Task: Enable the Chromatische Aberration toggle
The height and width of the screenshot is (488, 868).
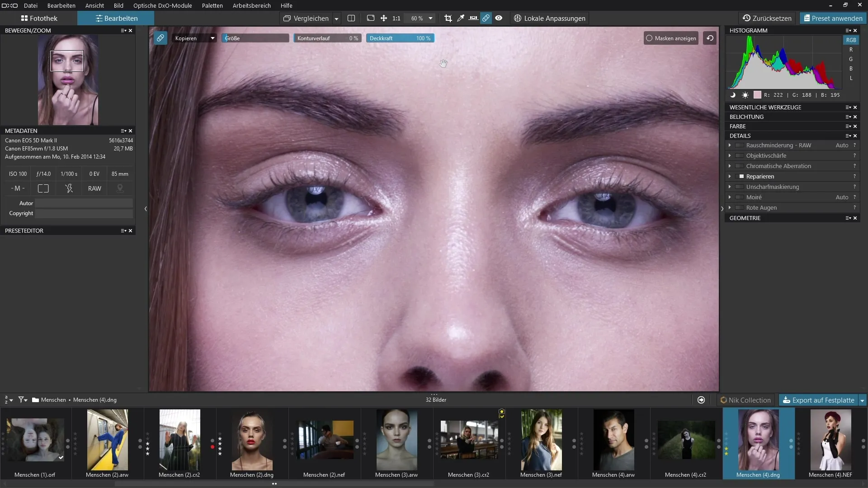Action: (740, 166)
